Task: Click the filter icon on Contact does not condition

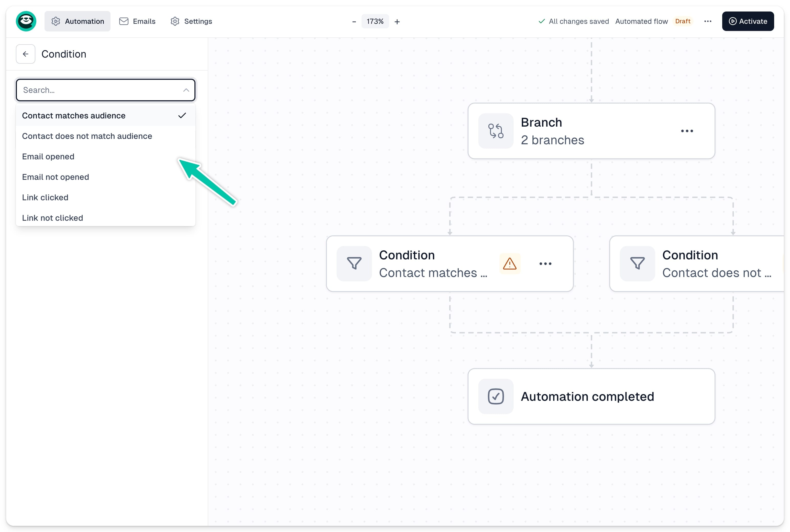Action: coord(637,264)
